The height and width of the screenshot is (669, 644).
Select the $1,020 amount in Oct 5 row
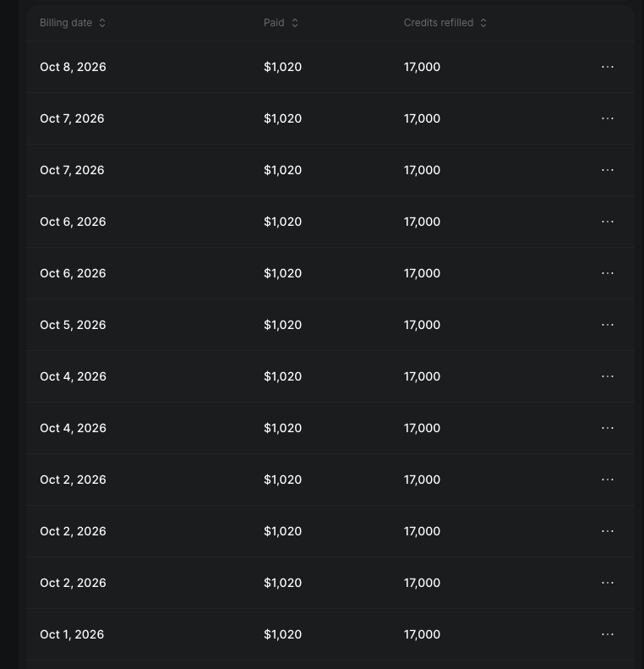point(282,325)
